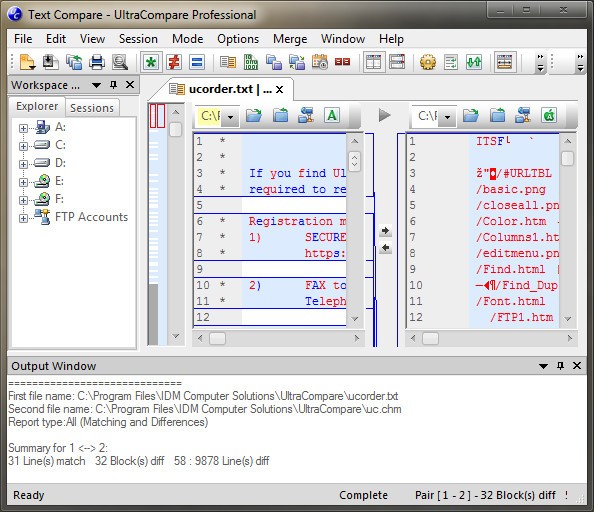Image resolution: width=594 pixels, height=512 pixels.
Task: Switch to the Explorer tab
Action: pos(37,106)
